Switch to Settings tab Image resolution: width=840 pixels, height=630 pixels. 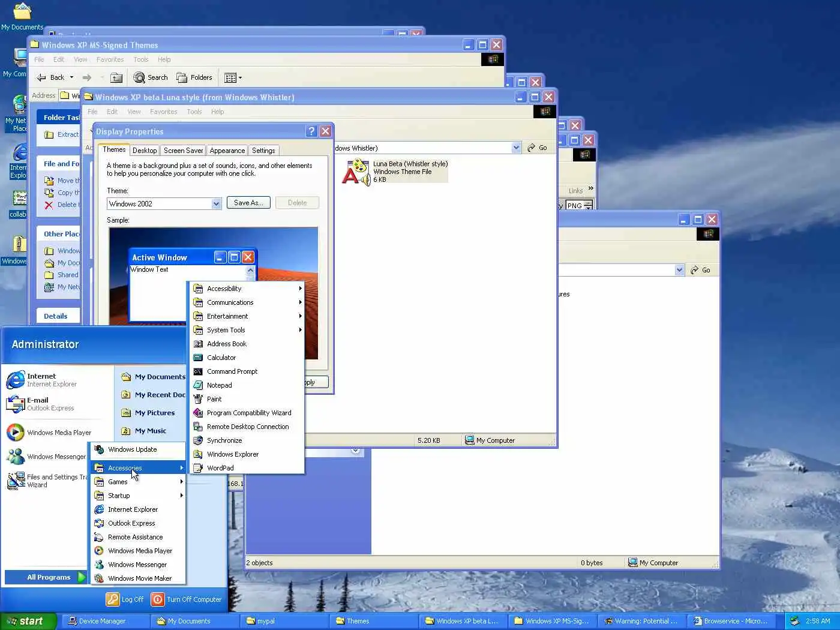(x=263, y=151)
